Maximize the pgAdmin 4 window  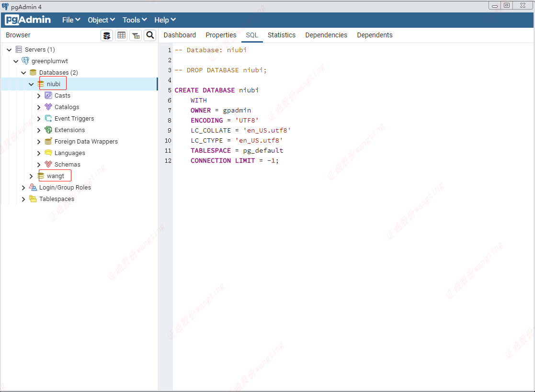(x=507, y=5)
